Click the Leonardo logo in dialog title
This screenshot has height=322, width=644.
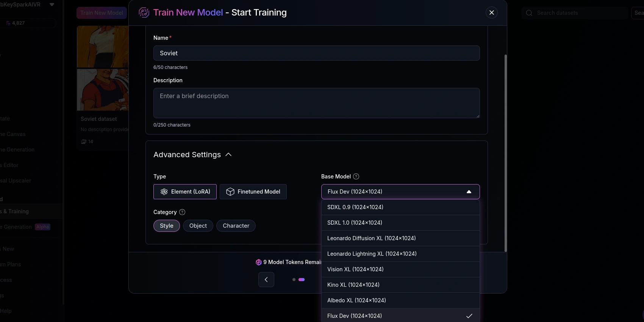point(144,13)
